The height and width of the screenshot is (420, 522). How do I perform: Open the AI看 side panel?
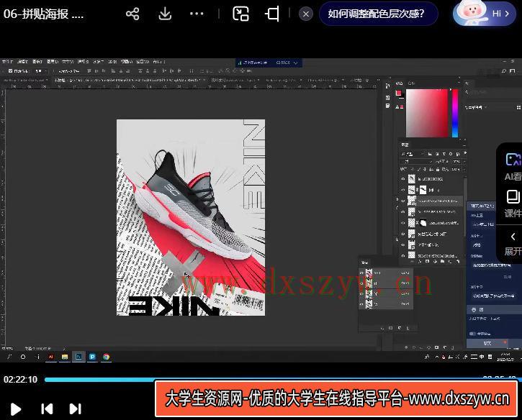(x=513, y=168)
